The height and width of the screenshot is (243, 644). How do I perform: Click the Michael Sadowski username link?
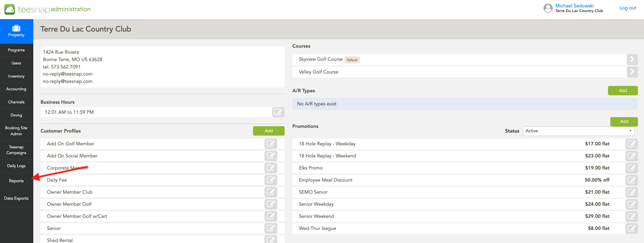point(574,6)
